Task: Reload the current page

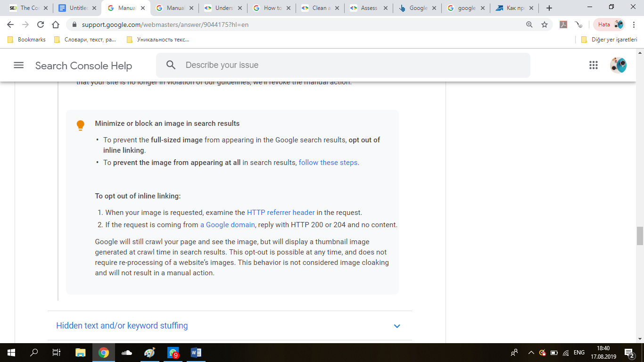Action: pyautogui.click(x=41, y=25)
